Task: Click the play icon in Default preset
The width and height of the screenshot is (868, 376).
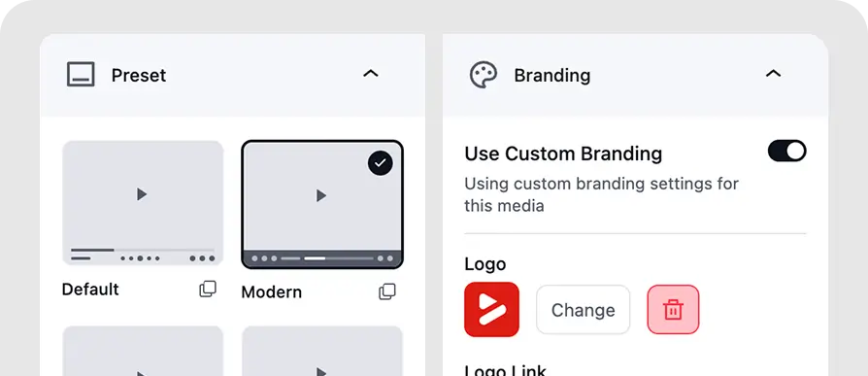Action: (x=142, y=193)
